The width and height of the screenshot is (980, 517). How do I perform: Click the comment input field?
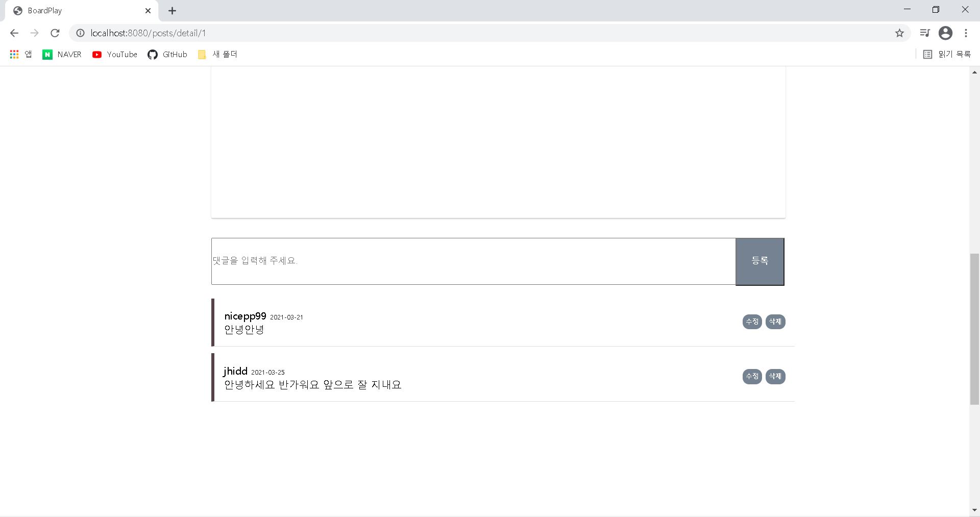[472, 261]
